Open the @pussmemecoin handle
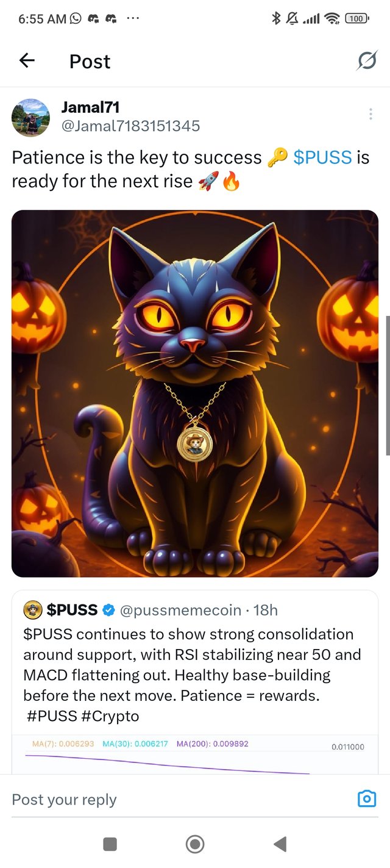Screen dimensions: 390x868 (x=180, y=609)
